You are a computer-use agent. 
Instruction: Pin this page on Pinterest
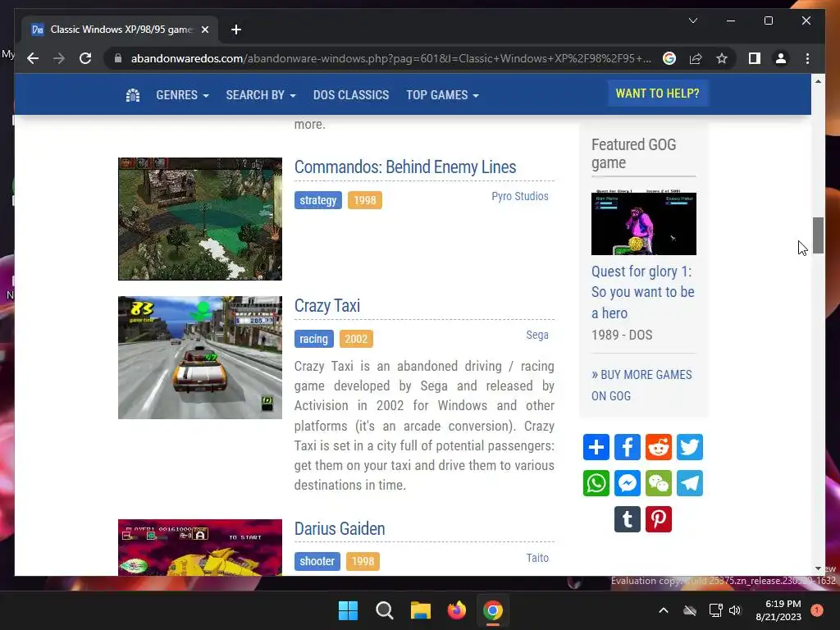click(659, 519)
